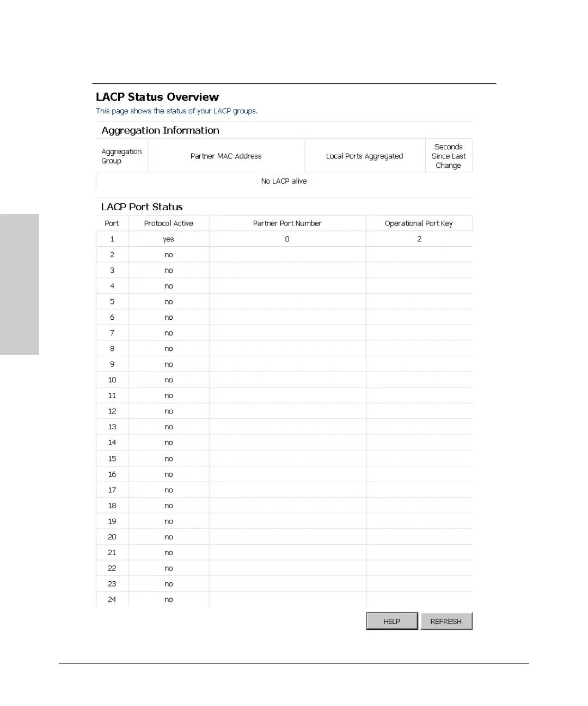Click the Aggregation Information section title
This screenshot has width=588, height=706.
pyautogui.click(x=161, y=131)
